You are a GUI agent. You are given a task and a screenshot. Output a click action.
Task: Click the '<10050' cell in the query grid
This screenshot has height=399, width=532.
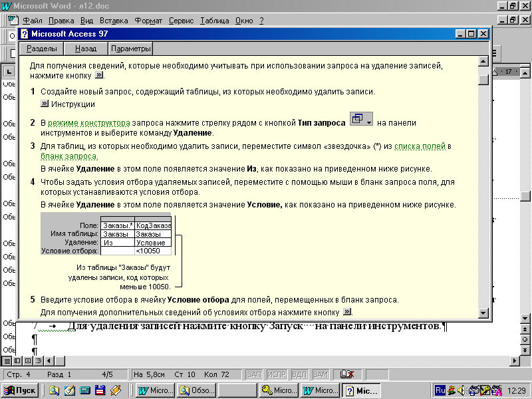pos(153,251)
